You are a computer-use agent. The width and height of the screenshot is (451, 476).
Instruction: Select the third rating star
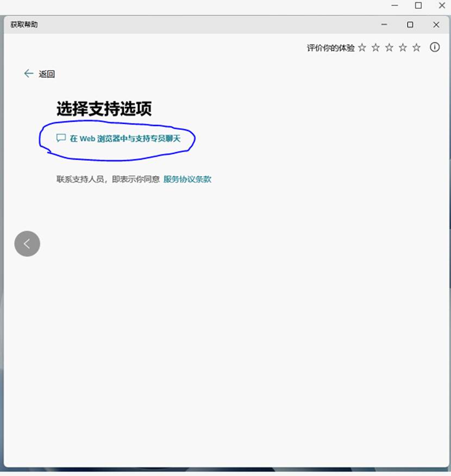(389, 48)
